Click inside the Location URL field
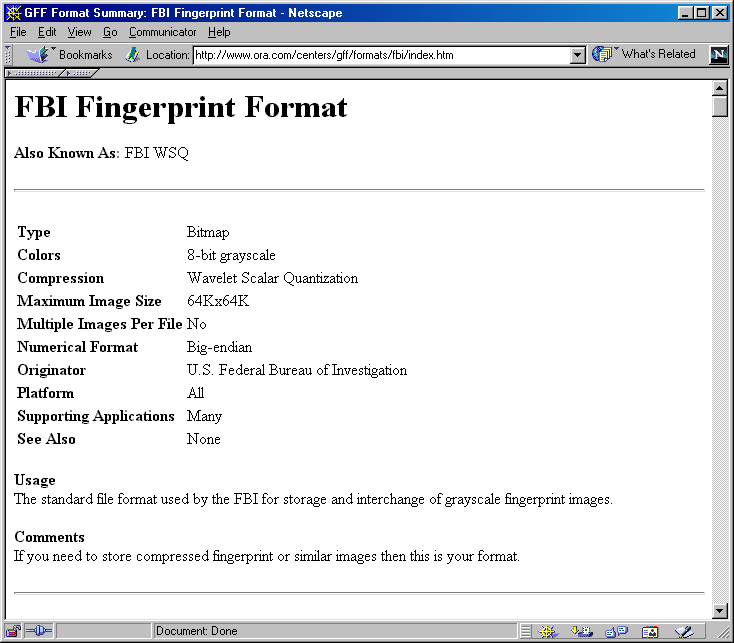This screenshot has width=734, height=643. point(382,55)
